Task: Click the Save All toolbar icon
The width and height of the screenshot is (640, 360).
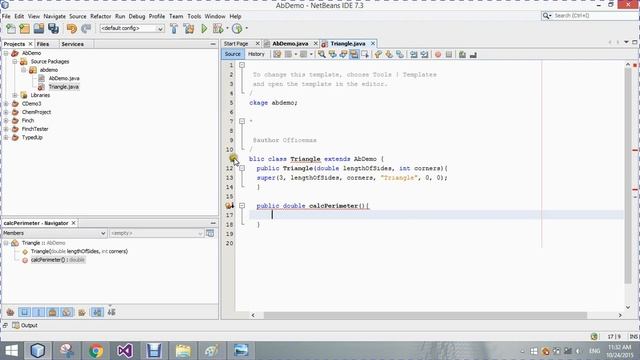Action: click(x=53, y=29)
